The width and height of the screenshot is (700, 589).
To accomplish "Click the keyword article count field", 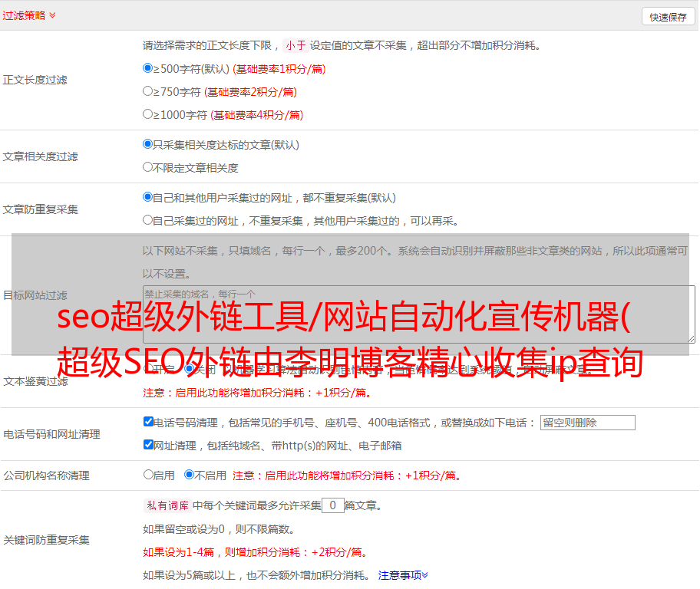I will [332, 505].
